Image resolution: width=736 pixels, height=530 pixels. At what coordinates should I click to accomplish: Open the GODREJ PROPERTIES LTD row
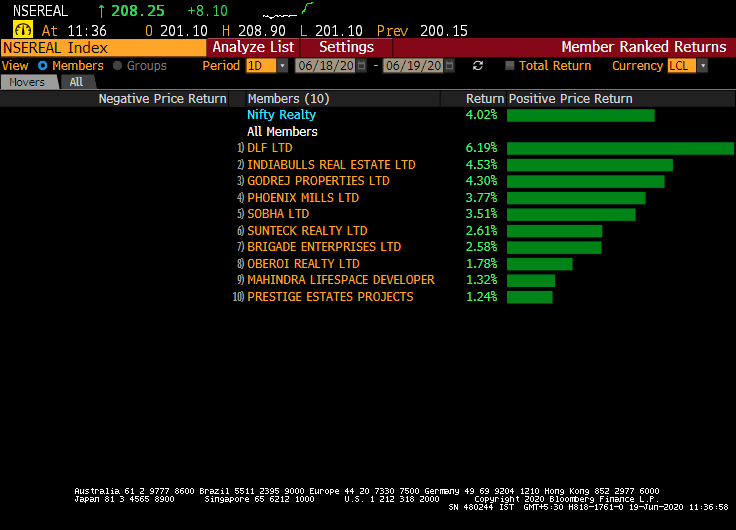(318, 181)
